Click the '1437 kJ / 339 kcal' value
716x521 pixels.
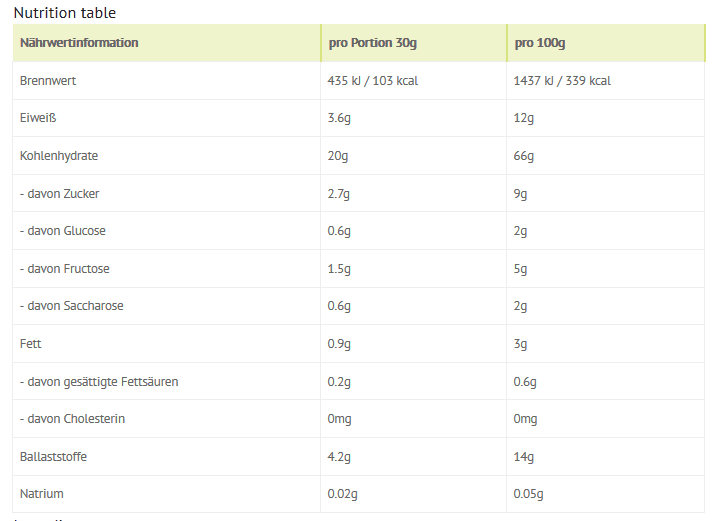click(x=562, y=81)
